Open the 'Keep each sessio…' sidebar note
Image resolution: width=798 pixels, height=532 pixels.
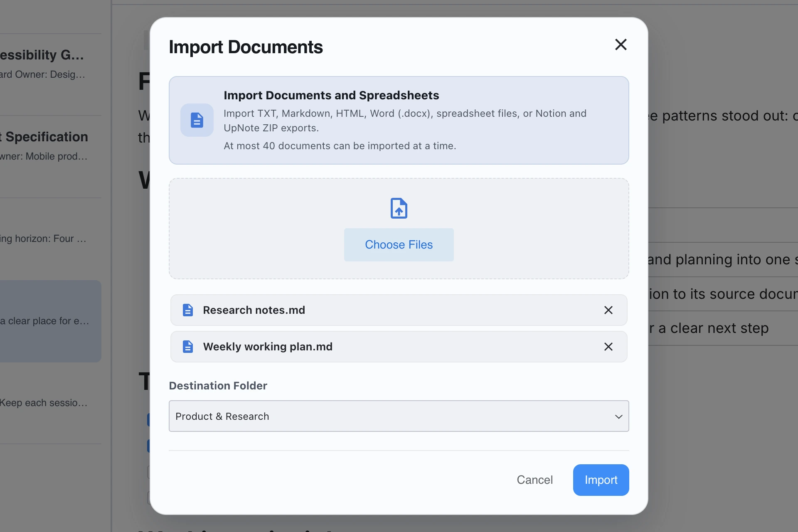point(51,403)
